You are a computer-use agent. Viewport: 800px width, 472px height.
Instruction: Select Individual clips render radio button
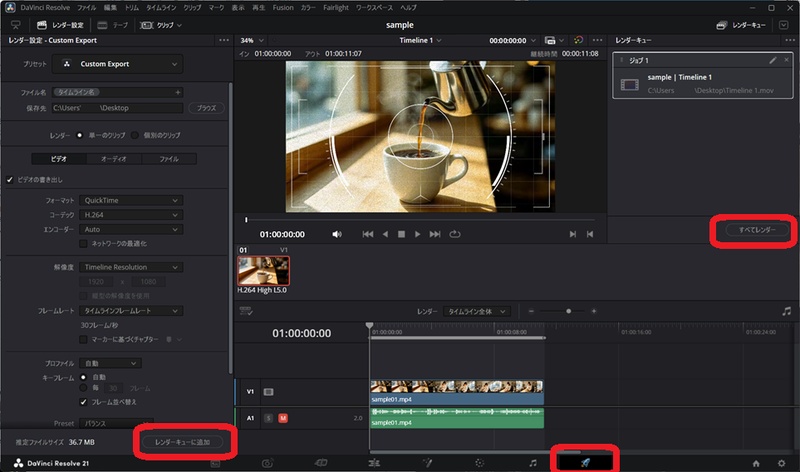(135, 135)
